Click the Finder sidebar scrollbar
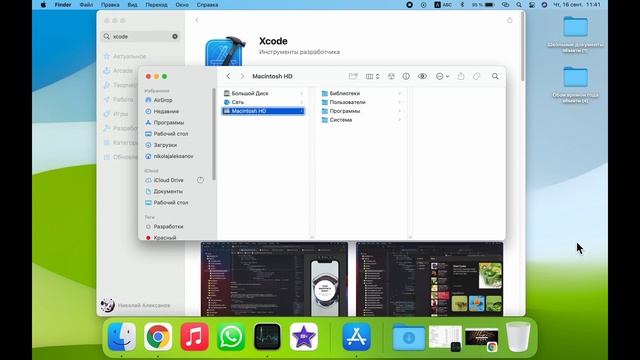 tap(214, 134)
